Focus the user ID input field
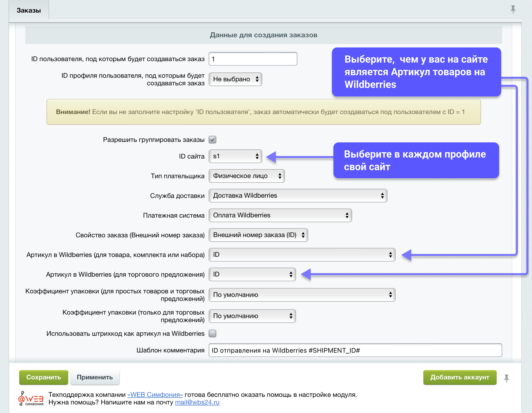532x413 pixels. pos(253,59)
